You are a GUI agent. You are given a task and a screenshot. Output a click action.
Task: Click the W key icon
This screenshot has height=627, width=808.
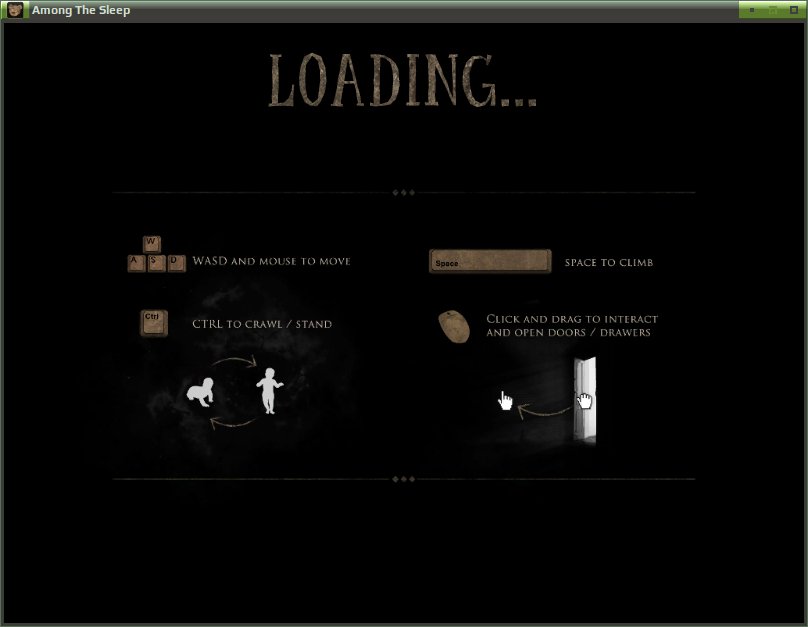[152, 244]
